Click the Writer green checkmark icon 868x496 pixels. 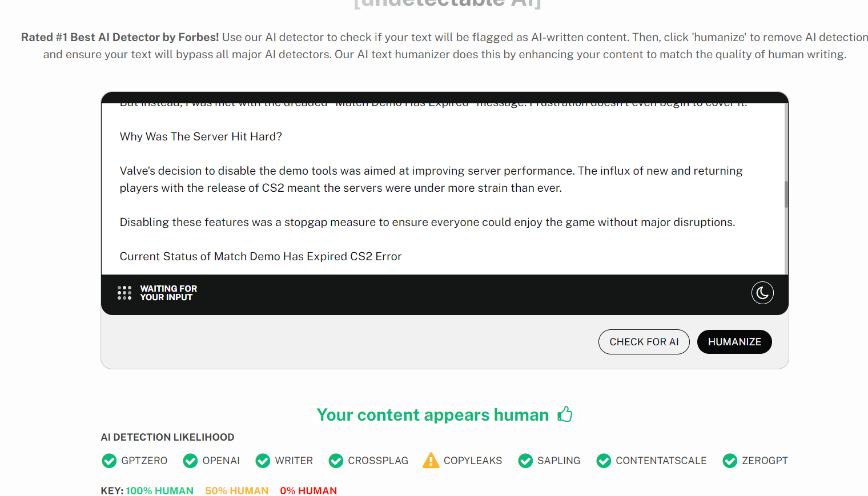(263, 461)
